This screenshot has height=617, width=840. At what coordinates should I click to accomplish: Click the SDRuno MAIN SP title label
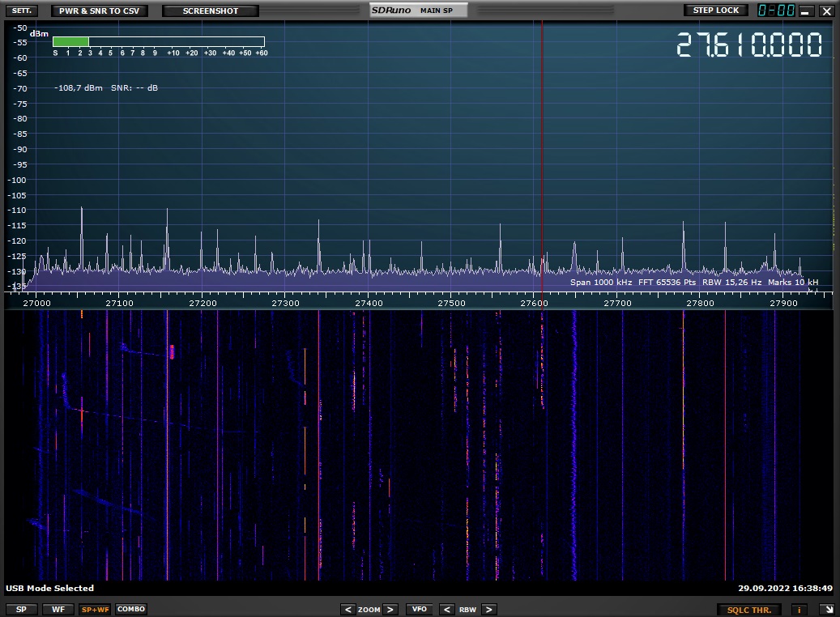click(x=419, y=11)
